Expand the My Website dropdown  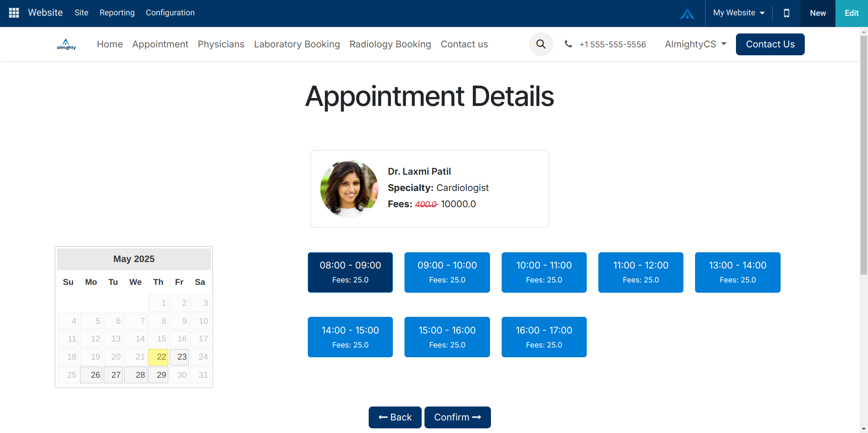click(739, 13)
